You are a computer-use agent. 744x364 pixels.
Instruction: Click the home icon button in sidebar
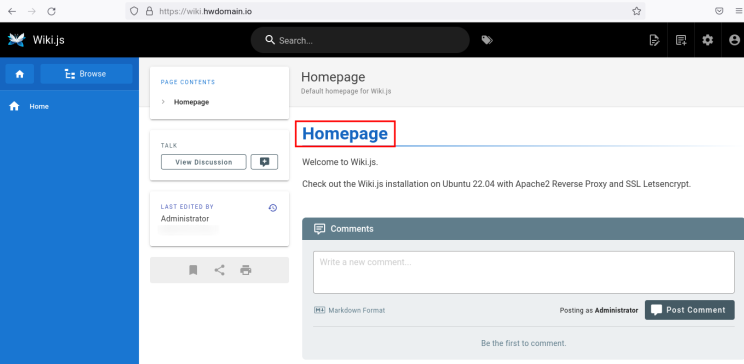pos(19,74)
